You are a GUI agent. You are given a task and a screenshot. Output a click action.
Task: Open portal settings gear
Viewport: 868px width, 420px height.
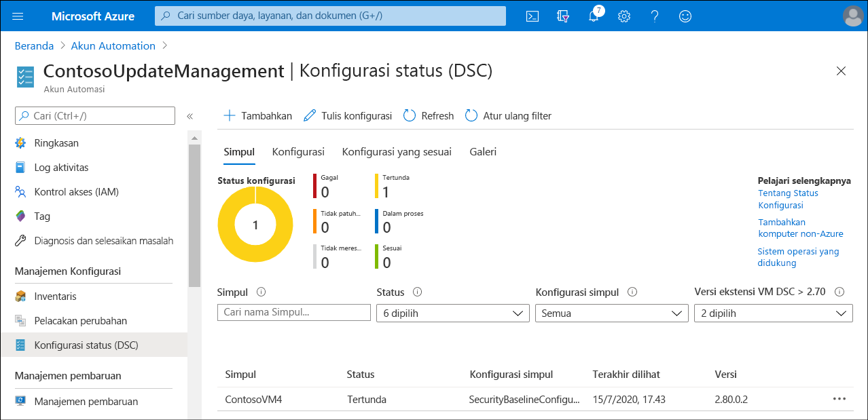click(624, 16)
